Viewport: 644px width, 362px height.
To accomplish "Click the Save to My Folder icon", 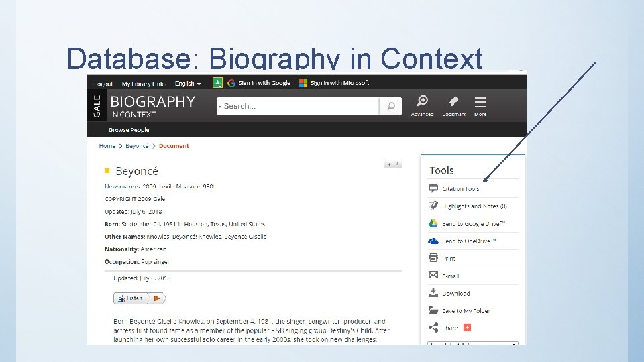I will tap(433, 310).
